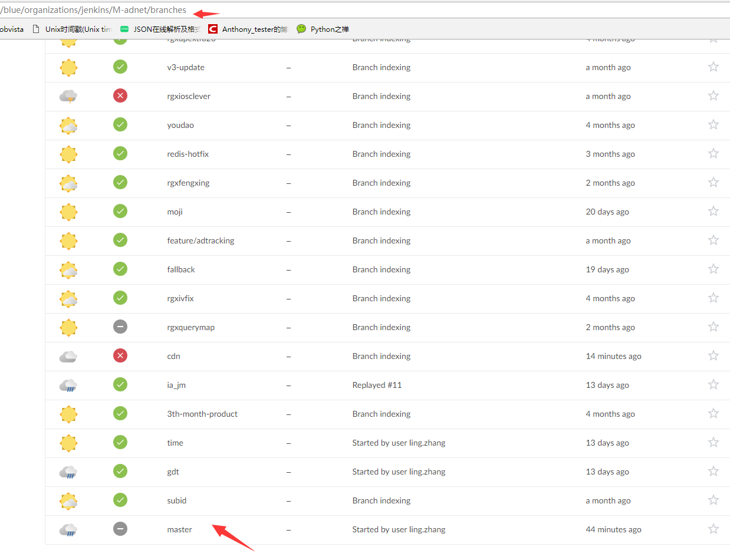Click the sunny weather icon for v3-update
This screenshot has height=560, width=730.
tap(68, 68)
